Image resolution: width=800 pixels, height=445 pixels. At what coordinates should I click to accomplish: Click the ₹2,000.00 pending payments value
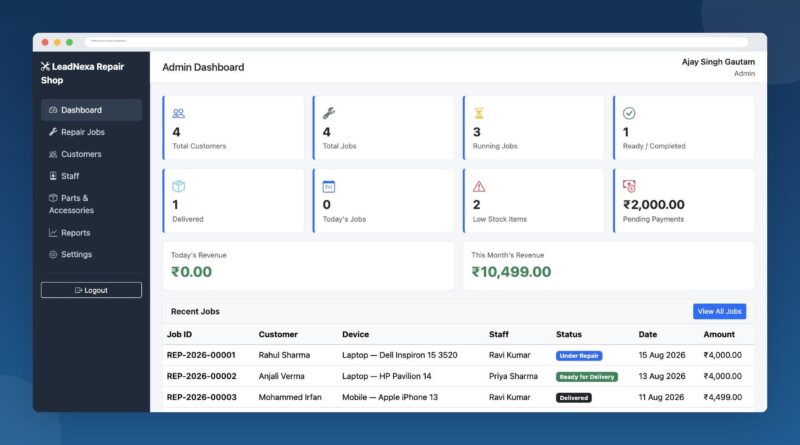tap(654, 205)
